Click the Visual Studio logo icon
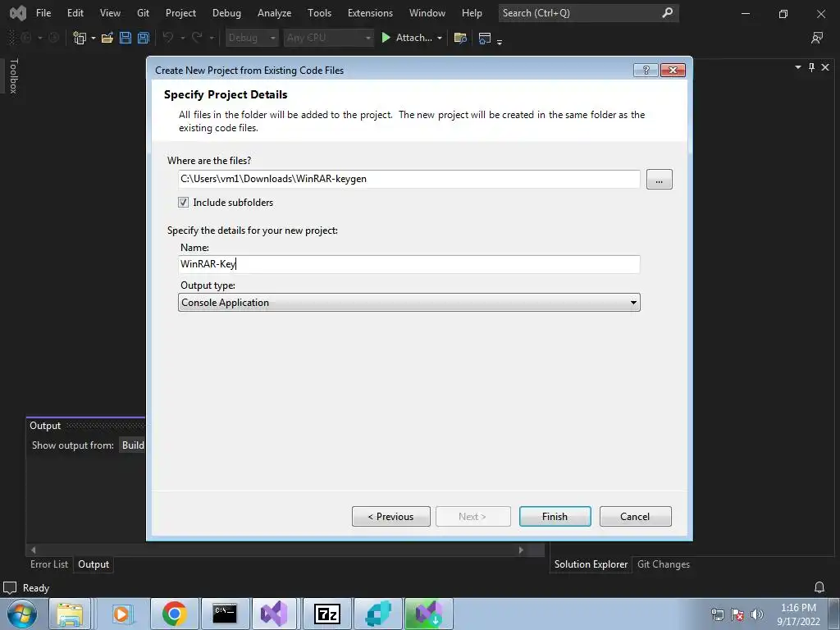Screen dimensions: 840x630 [x=18, y=13]
